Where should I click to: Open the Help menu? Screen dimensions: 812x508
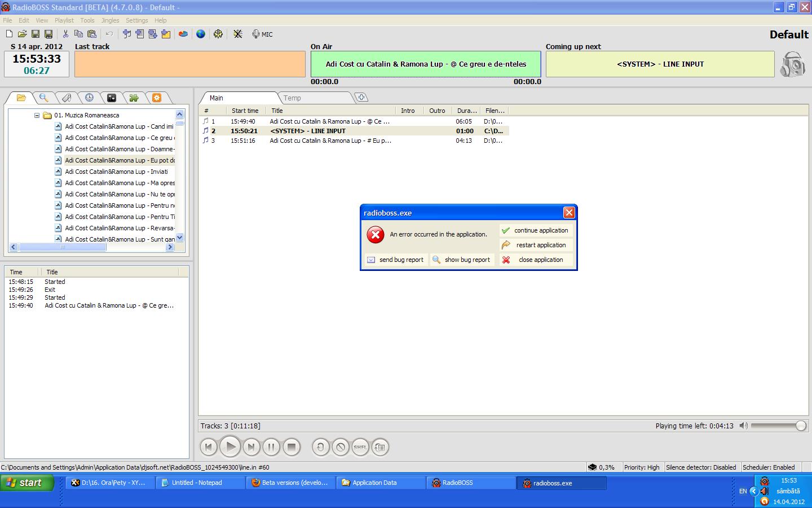coord(161,20)
